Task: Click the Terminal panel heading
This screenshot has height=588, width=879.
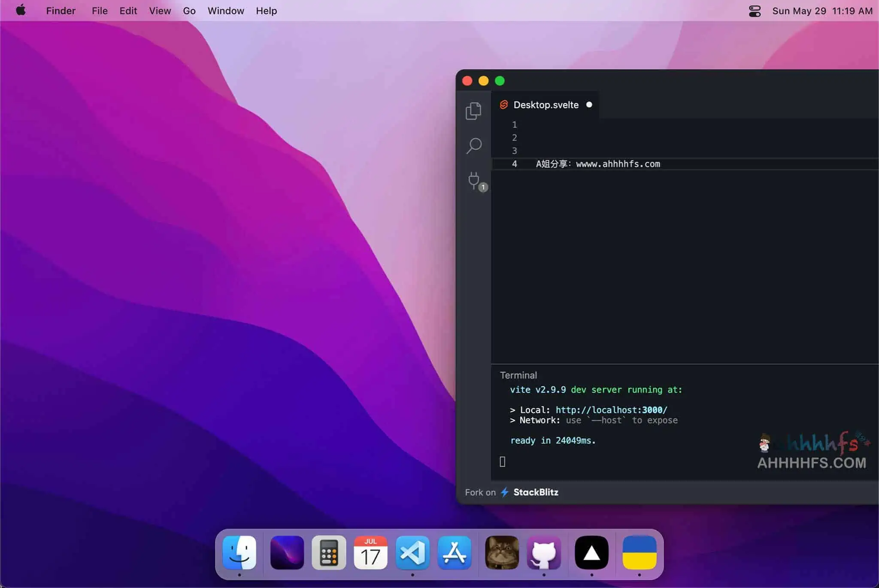Action: 518,375
